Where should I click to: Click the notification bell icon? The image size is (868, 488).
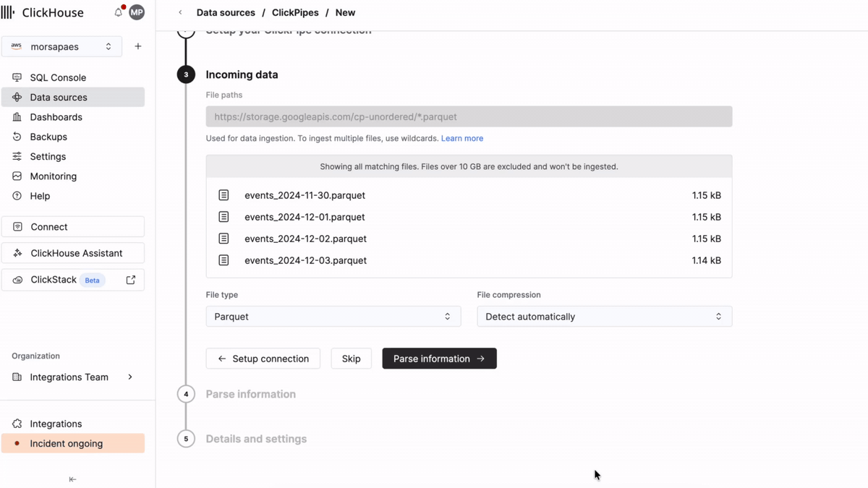119,12
